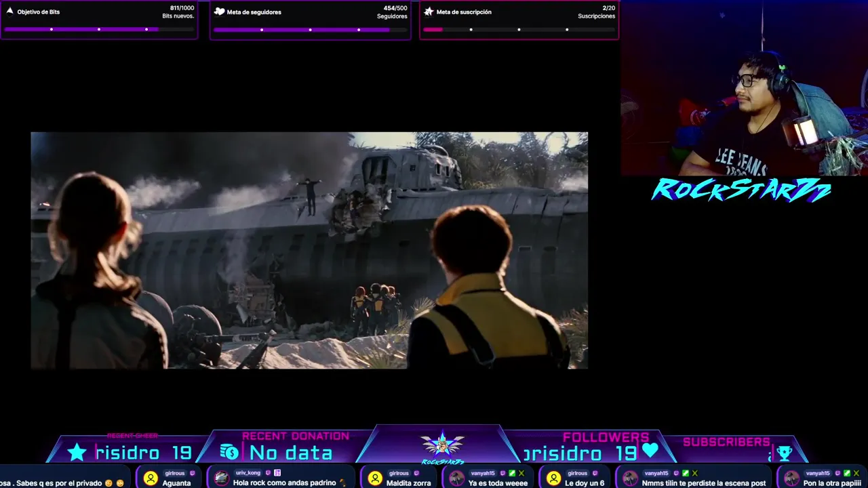Click the 'FOLLOWERS' heading in bottom bar

pos(606,437)
